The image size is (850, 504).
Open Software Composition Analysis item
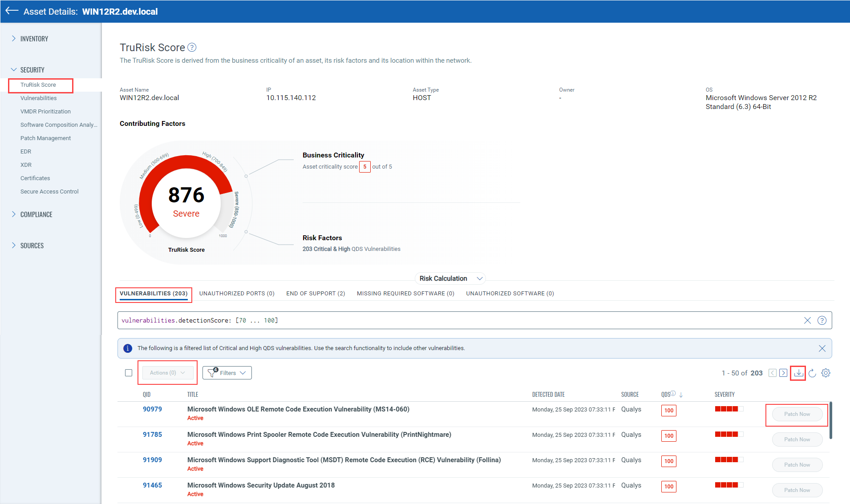(x=59, y=125)
